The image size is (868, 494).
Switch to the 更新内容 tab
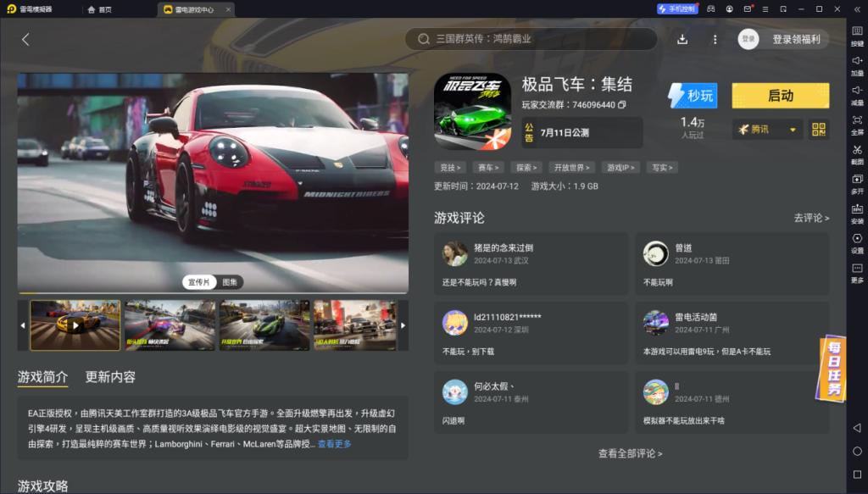(x=110, y=377)
